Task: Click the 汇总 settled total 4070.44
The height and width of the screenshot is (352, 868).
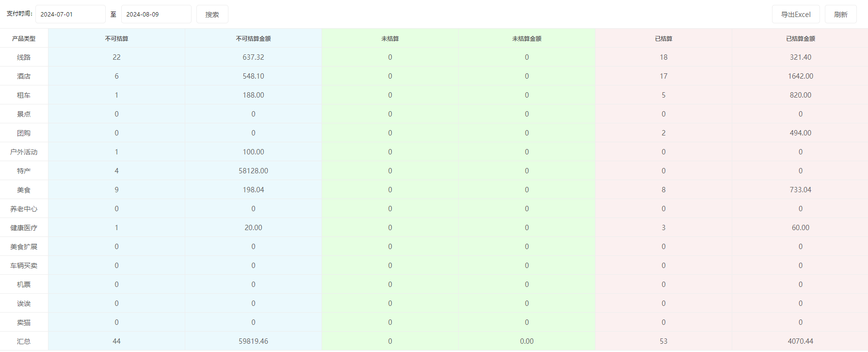Action: point(800,341)
